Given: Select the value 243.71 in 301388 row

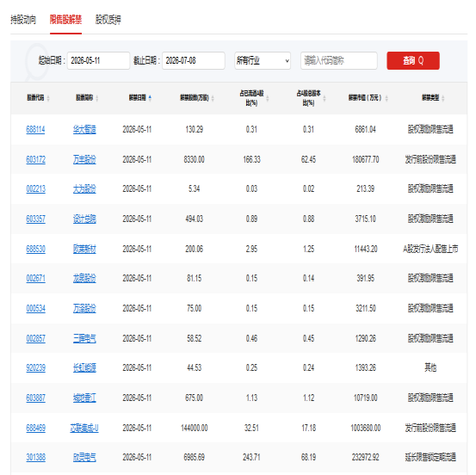Looking at the screenshot, I should (251, 457).
